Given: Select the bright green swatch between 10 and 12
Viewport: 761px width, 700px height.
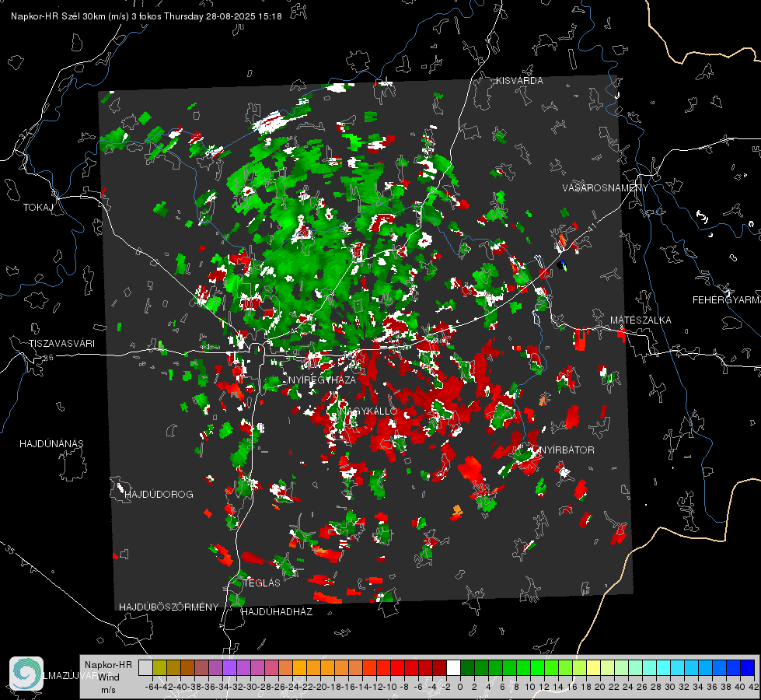Looking at the screenshot, I should 537,667.
